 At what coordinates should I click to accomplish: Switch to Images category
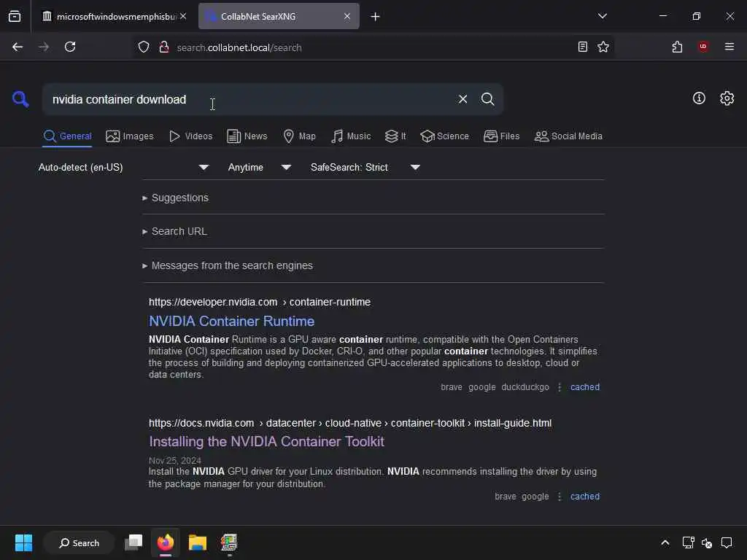click(x=130, y=136)
